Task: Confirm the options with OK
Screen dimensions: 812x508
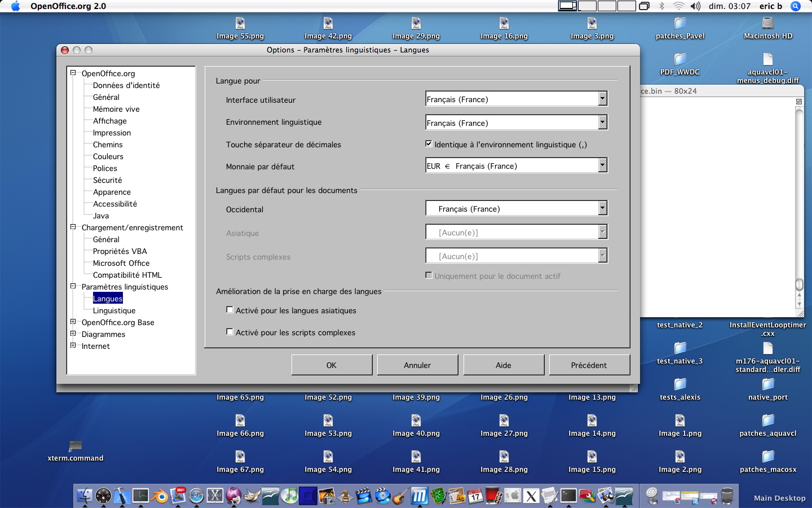Action: [x=332, y=365]
